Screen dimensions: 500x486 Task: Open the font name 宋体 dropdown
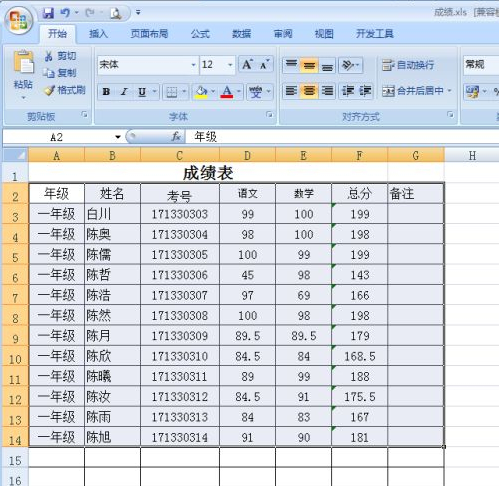pos(193,65)
